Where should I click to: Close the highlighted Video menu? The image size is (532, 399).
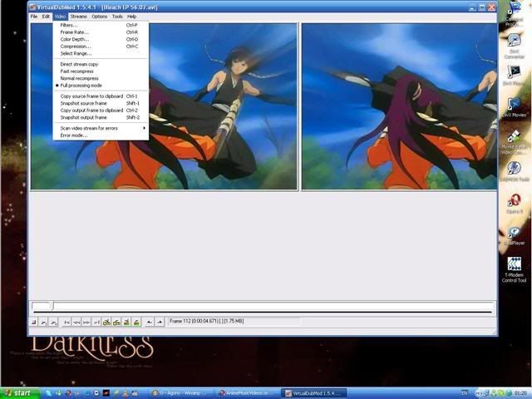tap(60, 17)
